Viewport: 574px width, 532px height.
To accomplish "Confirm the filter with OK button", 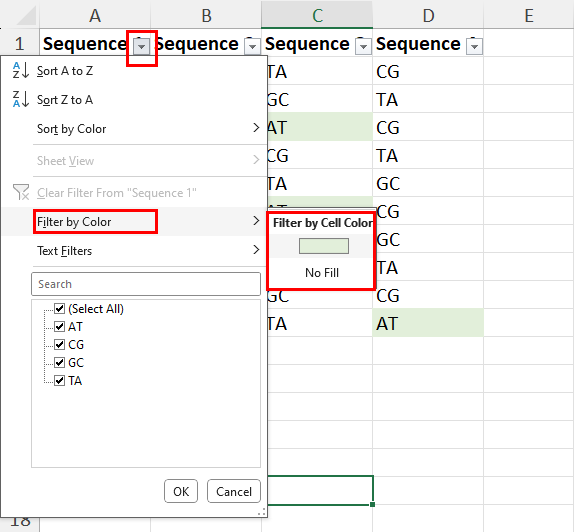I will tap(181, 491).
